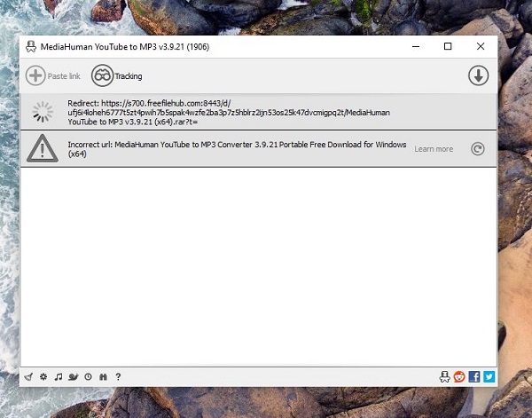
Task: Open settings gear in bottom bar
Action: click(43, 376)
